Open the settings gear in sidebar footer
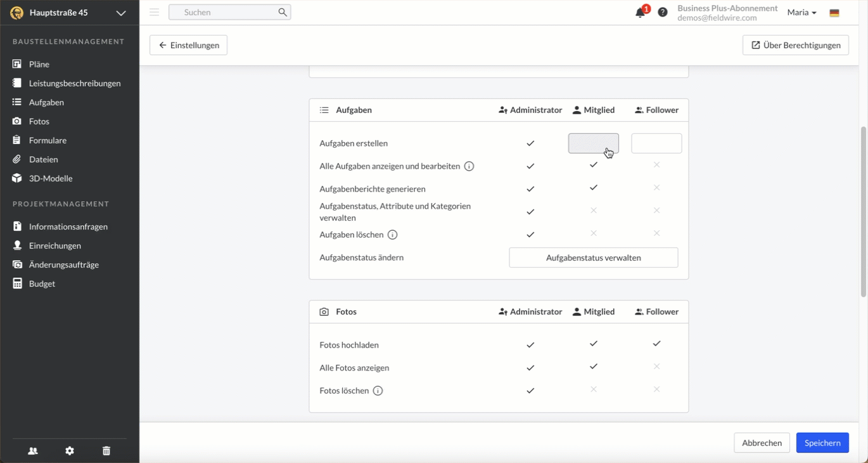868x463 pixels. 70,451
